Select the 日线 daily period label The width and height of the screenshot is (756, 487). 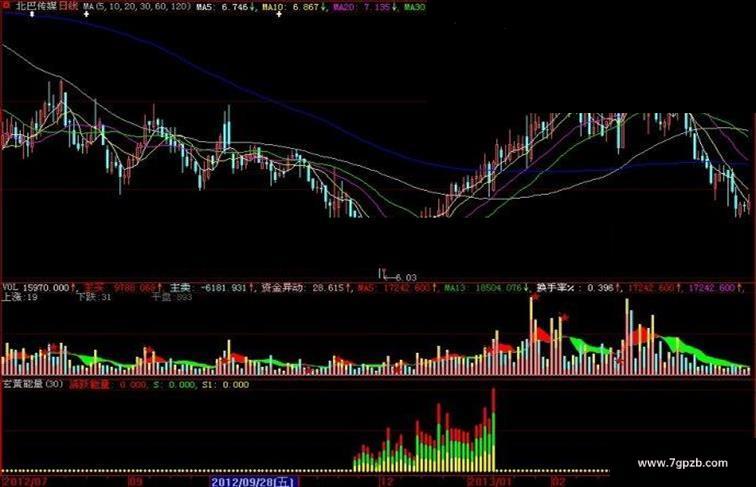tap(68, 6)
